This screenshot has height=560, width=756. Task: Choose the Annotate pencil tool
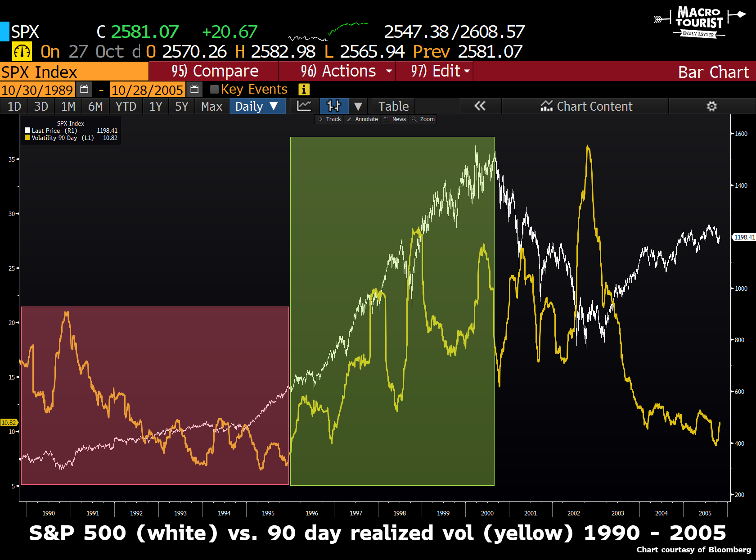[362, 119]
